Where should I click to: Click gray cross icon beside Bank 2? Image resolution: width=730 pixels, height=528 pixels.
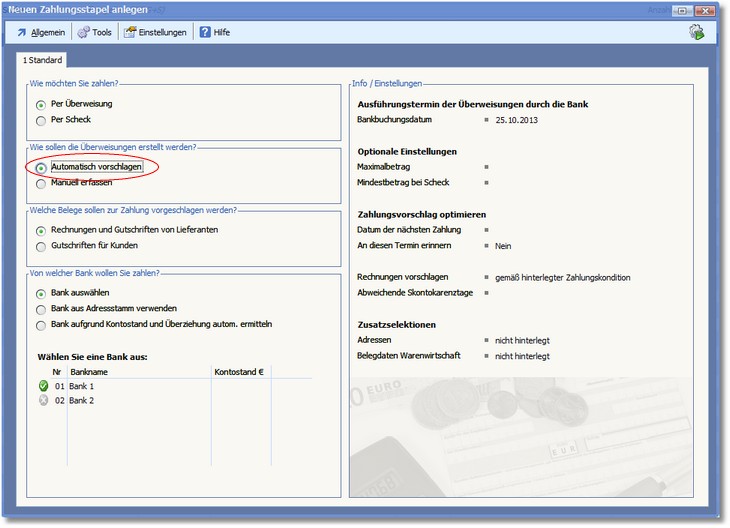[x=43, y=400]
